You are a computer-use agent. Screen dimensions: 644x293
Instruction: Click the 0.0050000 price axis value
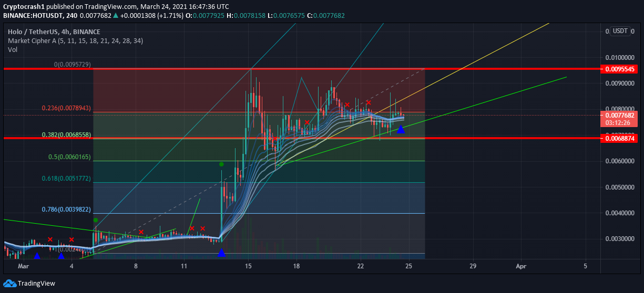[x=619, y=187]
